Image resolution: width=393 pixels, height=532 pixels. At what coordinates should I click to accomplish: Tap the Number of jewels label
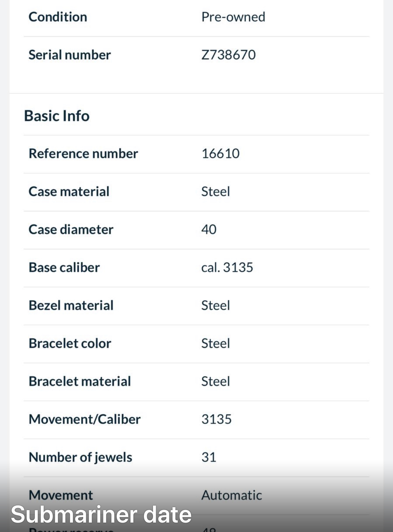coord(80,457)
